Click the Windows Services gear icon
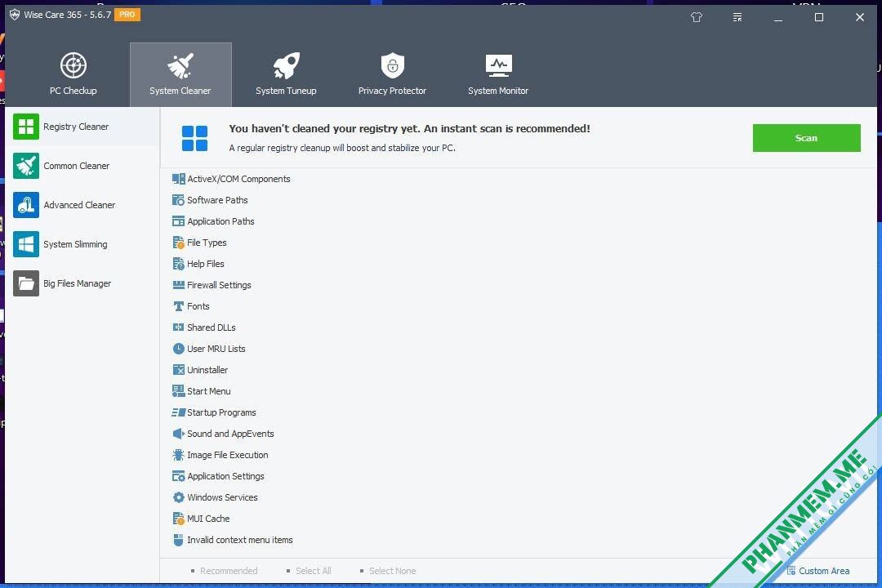This screenshot has height=588, width=882. 178,497
